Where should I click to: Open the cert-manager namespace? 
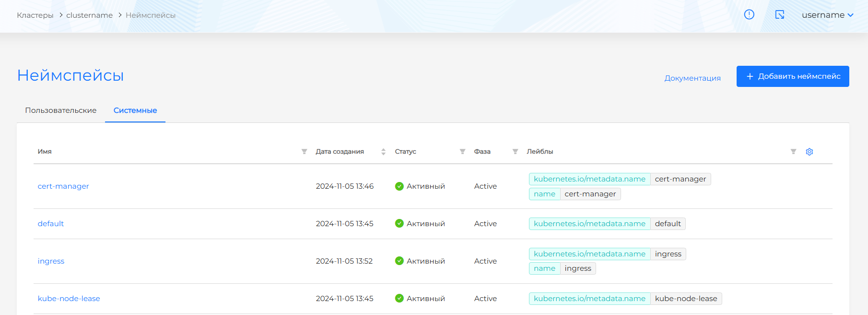[x=63, y=186]
